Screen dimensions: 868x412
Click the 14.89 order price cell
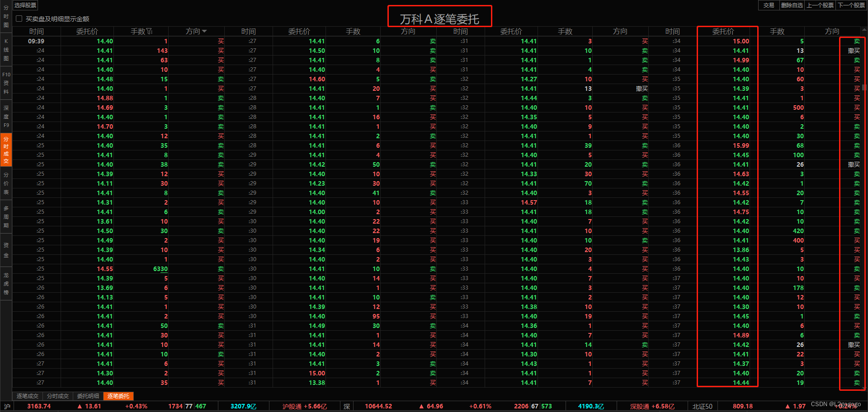(741, 335)
